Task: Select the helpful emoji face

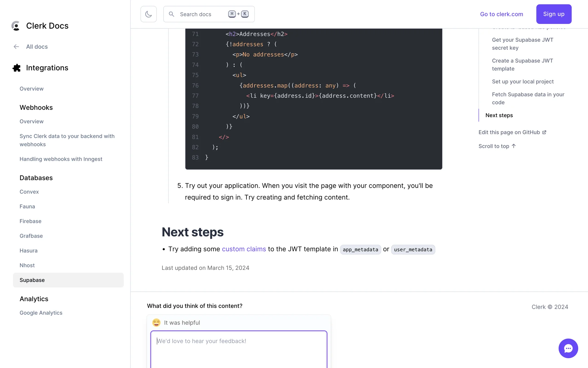Action: [x=156, y=323]
